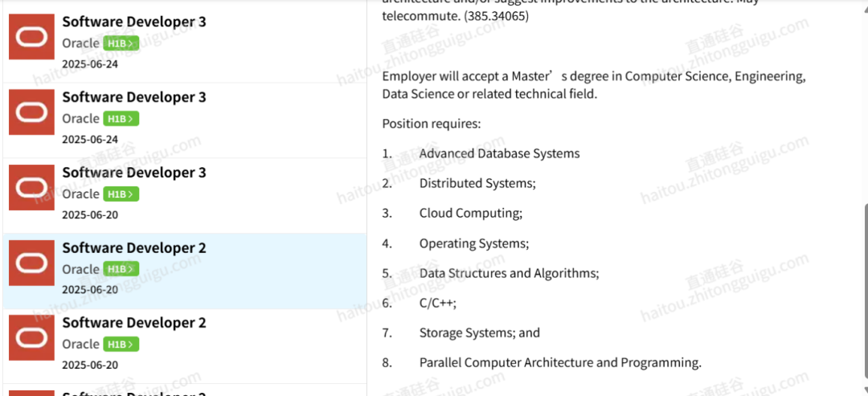Screen dimensions: 868x396
Task: Open H1B badge in the unhighlighted Software Developer 2 2025-06-20 row
Action: (121, 345)
